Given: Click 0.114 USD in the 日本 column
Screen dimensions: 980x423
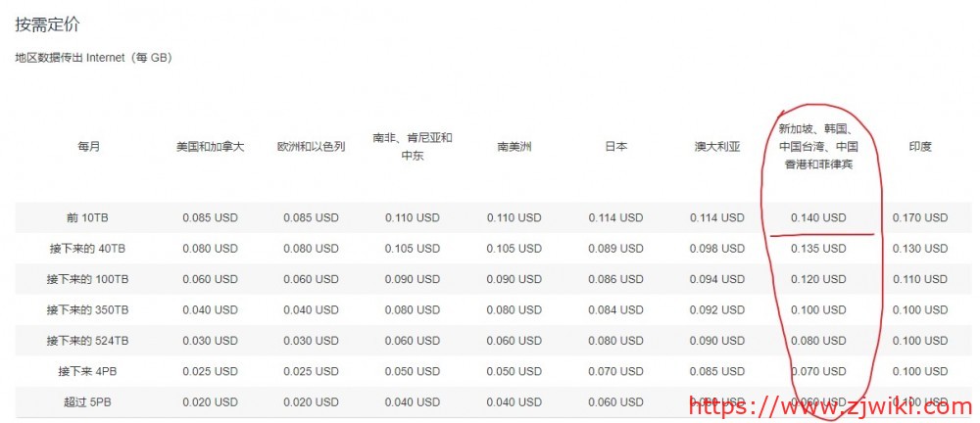Looking at the screenshot, I should pos(615,218).
